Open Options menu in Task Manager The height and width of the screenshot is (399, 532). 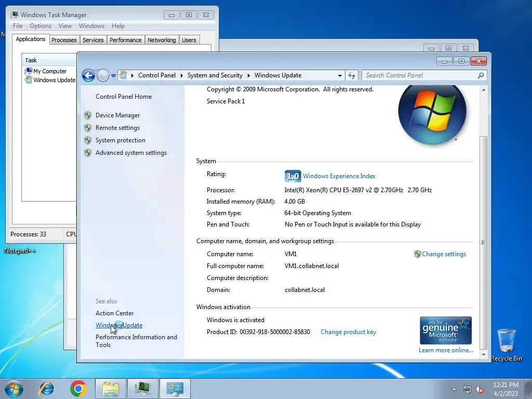click(x=41, y=26)
